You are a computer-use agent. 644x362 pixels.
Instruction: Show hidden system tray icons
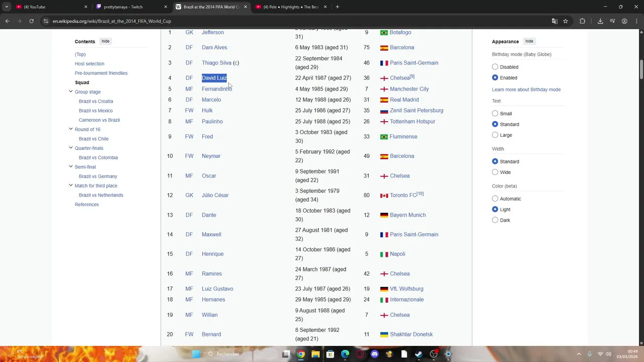(x=579, y=354)
